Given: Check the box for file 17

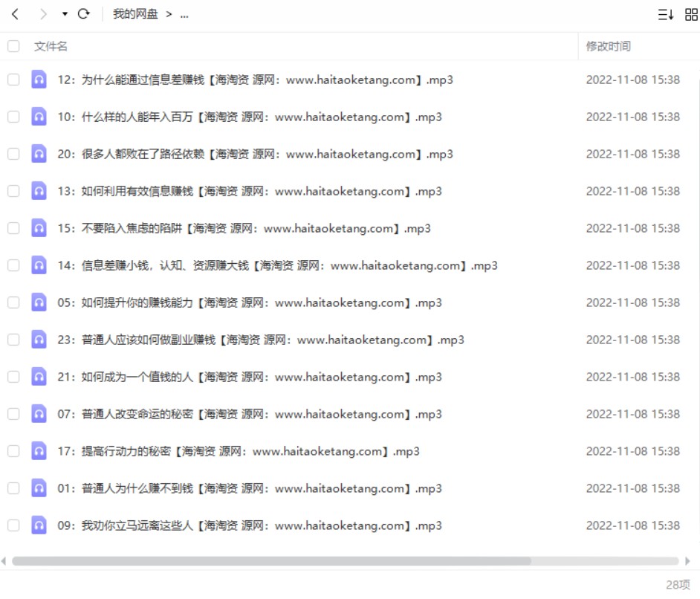Looking at the screenshot, I should 13,451.
